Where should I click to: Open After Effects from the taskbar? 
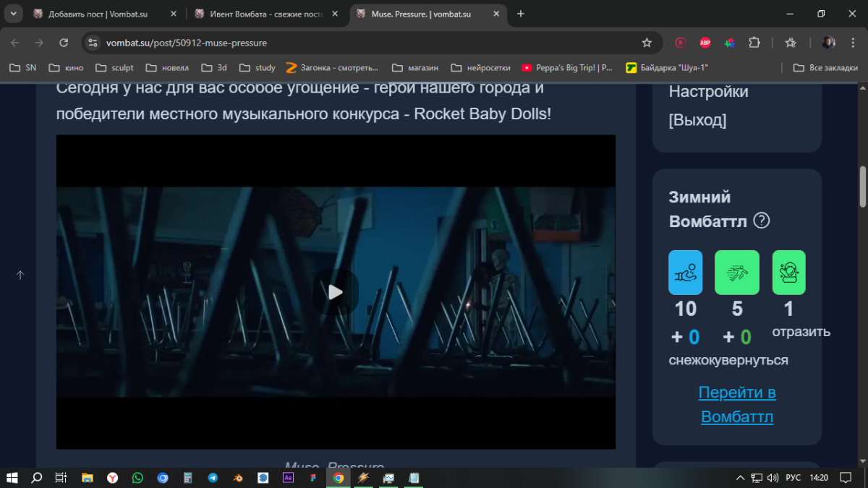click(288, 477)
